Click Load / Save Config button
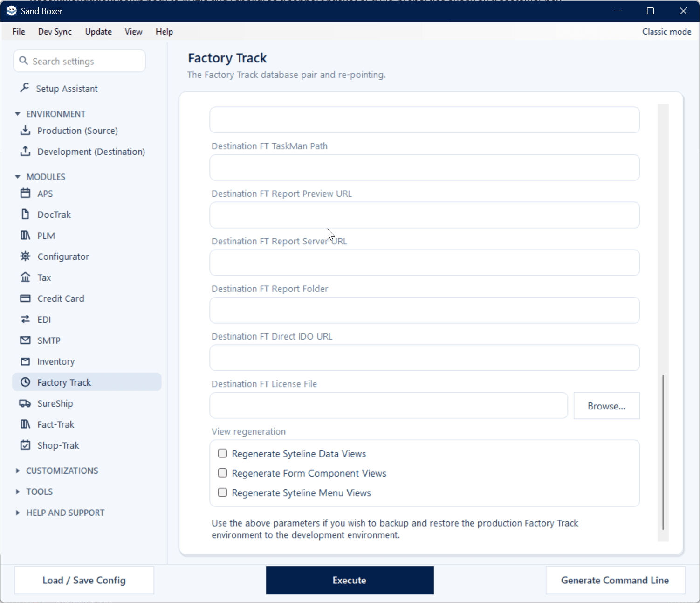 [84, 580]
